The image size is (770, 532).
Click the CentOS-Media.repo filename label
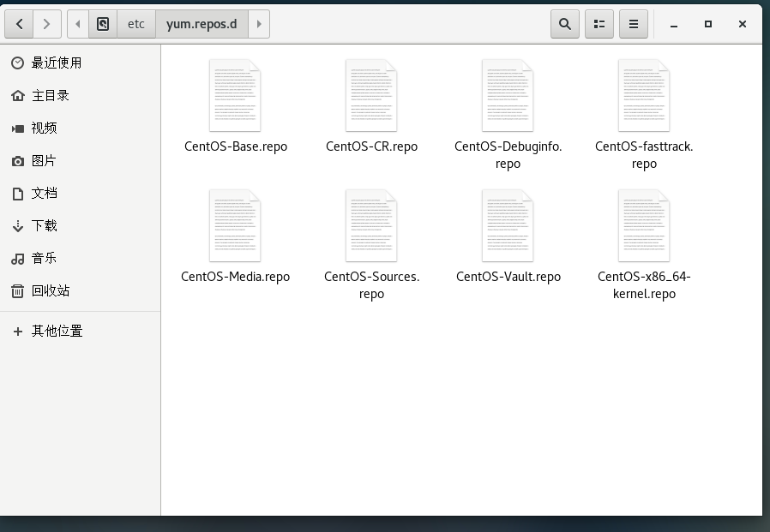tap(235, 277)
